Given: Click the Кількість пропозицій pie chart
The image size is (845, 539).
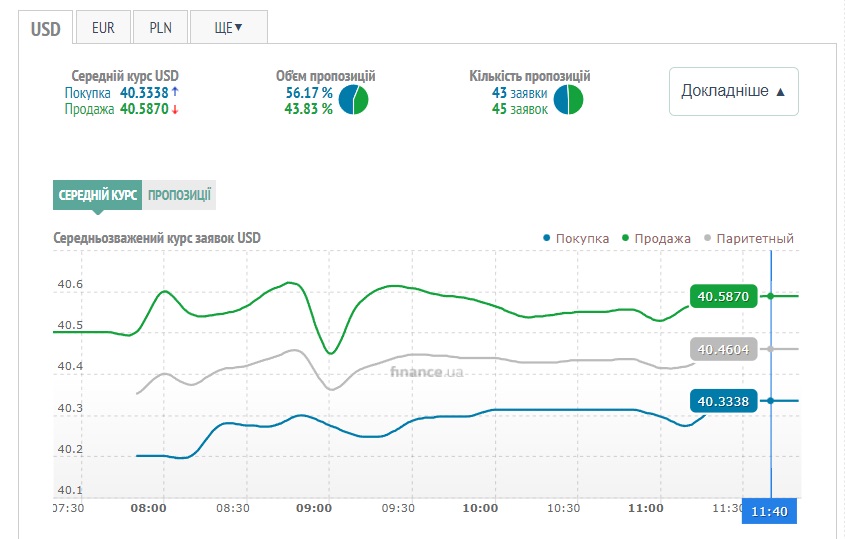Looking at the screenshot, I should (x=569, y=100).
